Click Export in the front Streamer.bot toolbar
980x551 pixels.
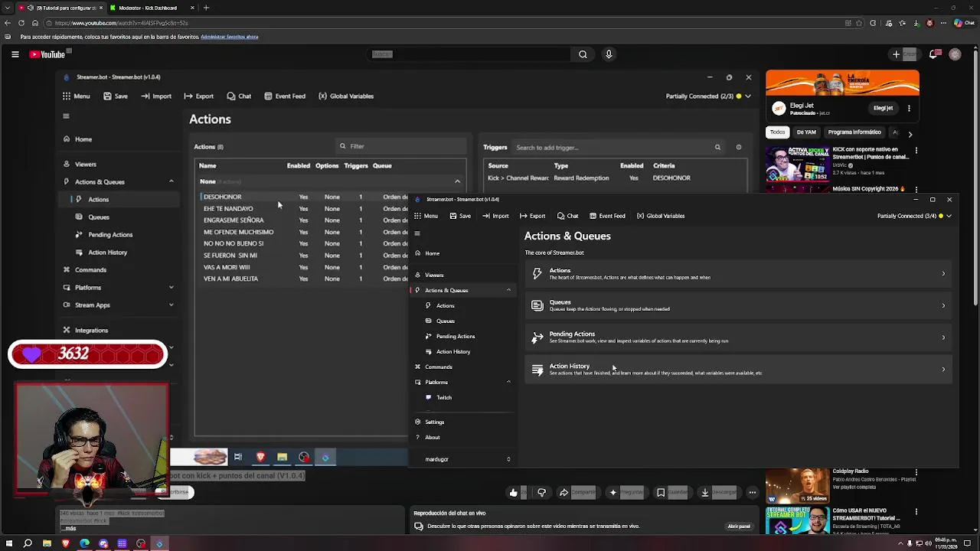point(532,216)
